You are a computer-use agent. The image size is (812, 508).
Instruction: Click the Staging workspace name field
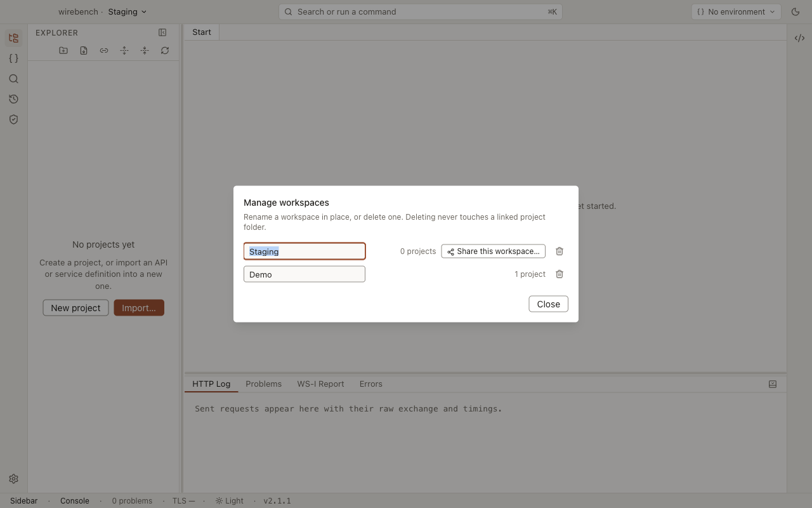tap(304, 251)
